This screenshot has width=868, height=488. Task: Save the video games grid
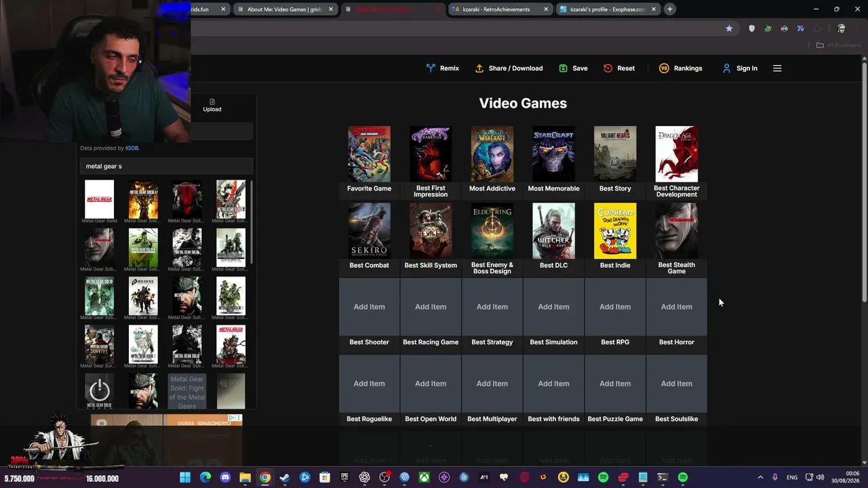573,68
